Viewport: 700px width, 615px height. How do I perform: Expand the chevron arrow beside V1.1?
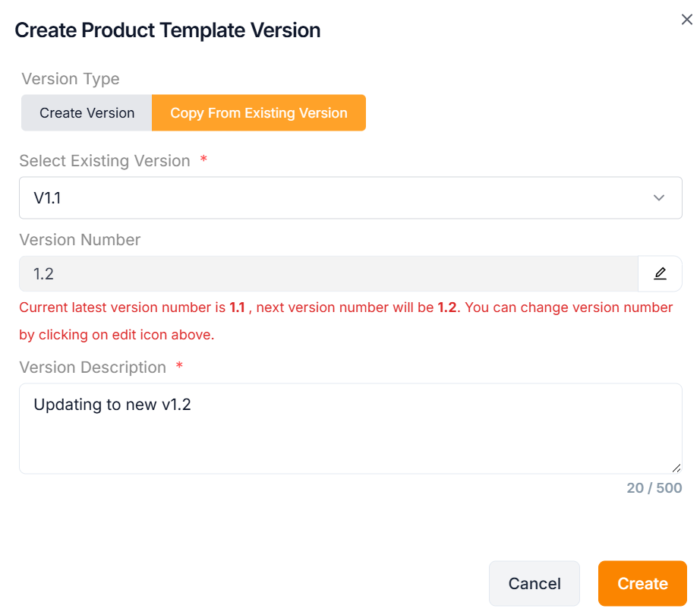(x=658, y=198)
